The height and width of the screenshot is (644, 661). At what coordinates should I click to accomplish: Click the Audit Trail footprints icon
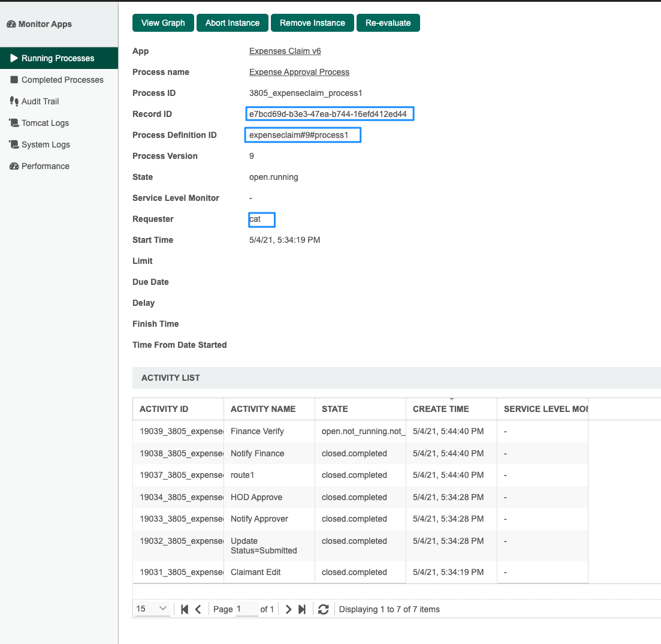14,101
